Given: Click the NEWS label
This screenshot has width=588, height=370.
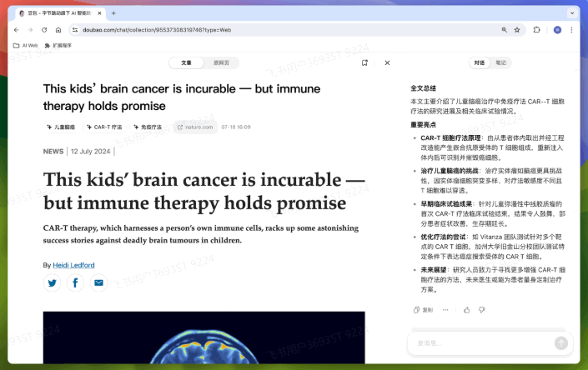Looking at the screenshot, I should click(x=53, y=152).
